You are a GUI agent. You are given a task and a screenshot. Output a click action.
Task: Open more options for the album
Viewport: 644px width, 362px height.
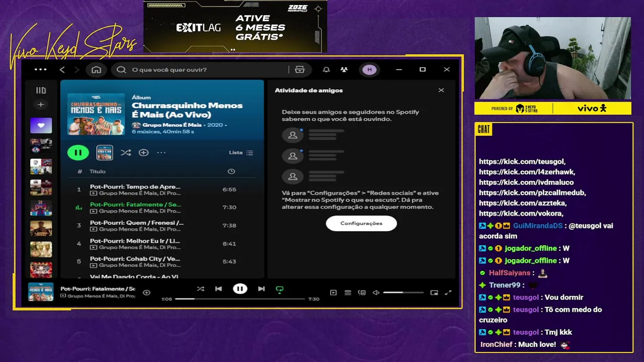pyautogui.click(x=161, y=152)
